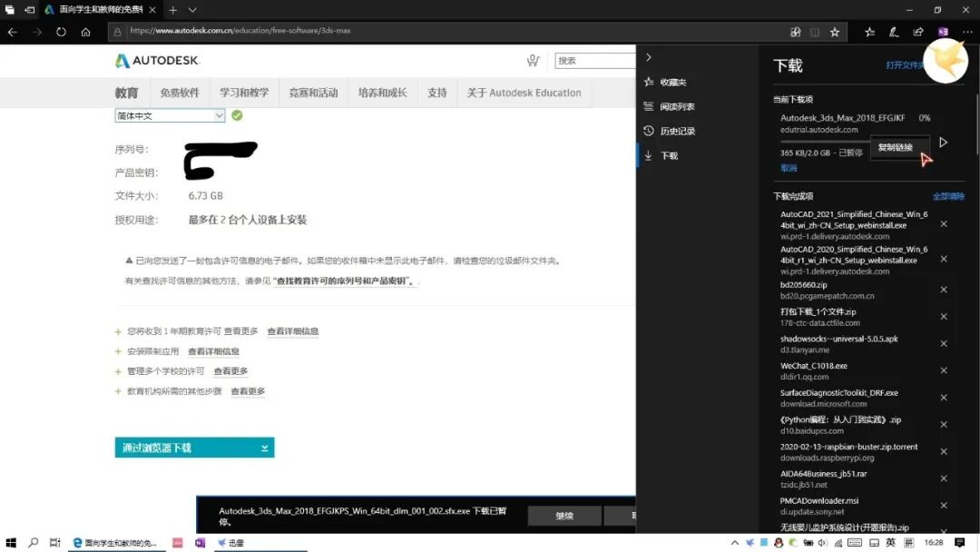Open the shopping cart icon
The image size is (980, 552).
533,60
